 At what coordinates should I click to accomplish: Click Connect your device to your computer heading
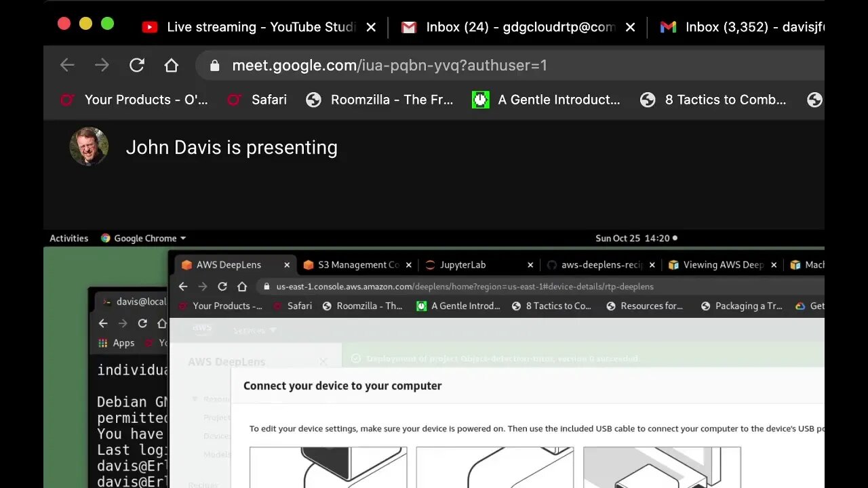(342, 386)
